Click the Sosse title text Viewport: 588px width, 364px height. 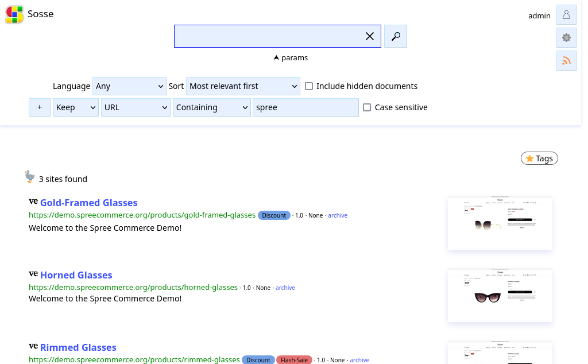click(41, 14)
